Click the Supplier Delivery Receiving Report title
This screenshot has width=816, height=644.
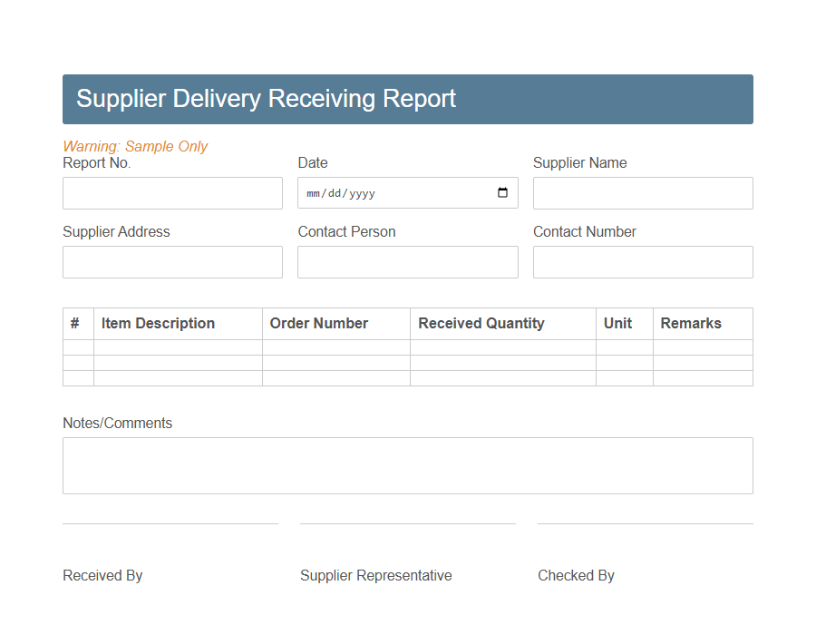click(x=266, y=99)
